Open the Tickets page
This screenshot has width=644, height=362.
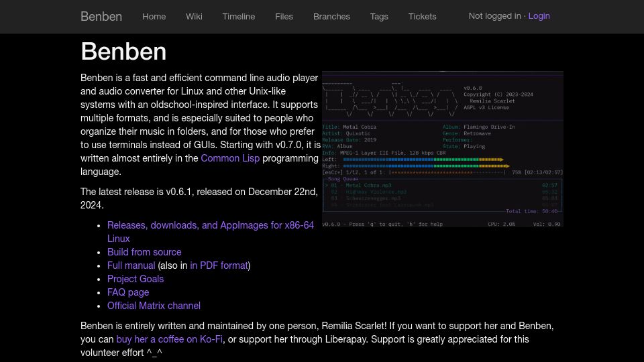[x=422, y=16]
